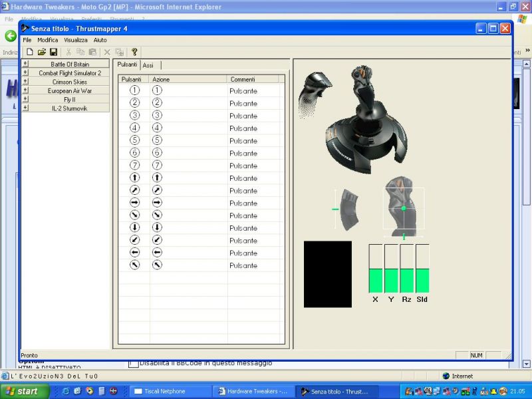Viewport: 532px width, 399px height.
Task: Select button 3 icon in Pulsanti column
Action: click(135, 115)
